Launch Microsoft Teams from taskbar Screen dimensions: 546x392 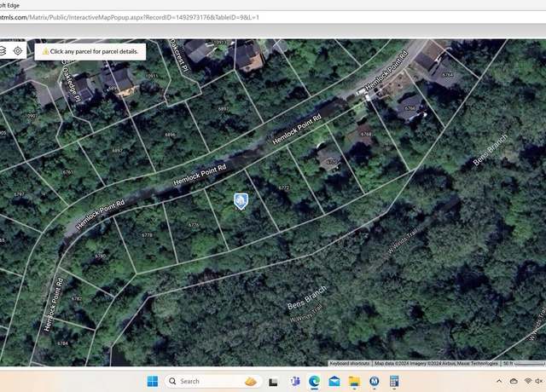point(295,382)
